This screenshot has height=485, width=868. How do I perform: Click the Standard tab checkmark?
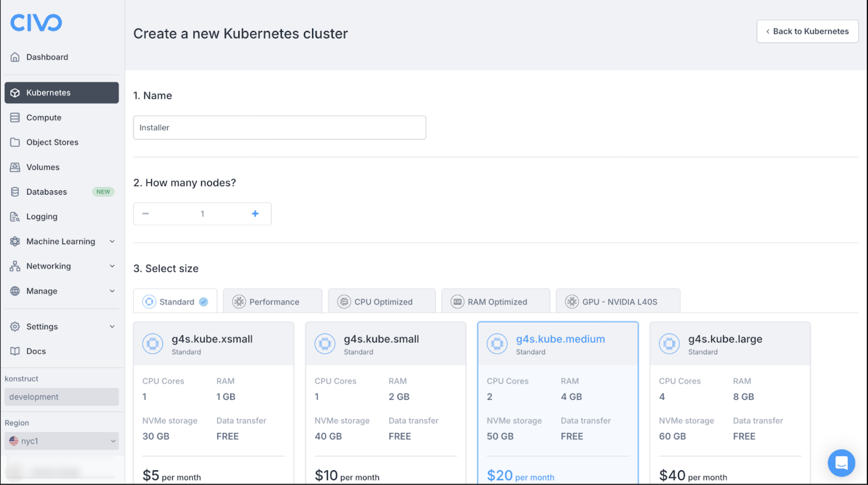203,302
